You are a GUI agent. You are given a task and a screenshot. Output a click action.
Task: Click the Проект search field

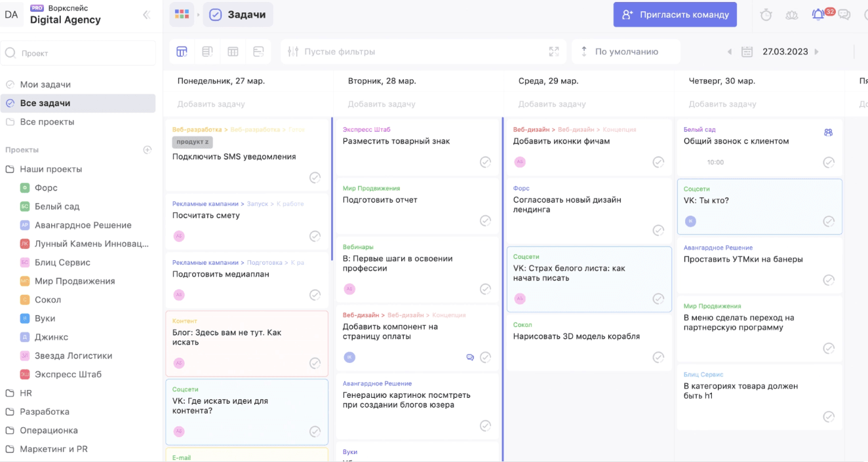(79, 53)
